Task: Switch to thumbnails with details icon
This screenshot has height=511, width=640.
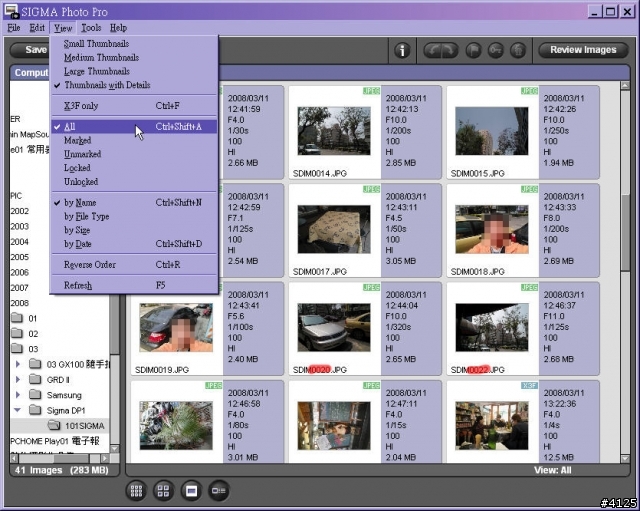Action: [x=219, y=491]
